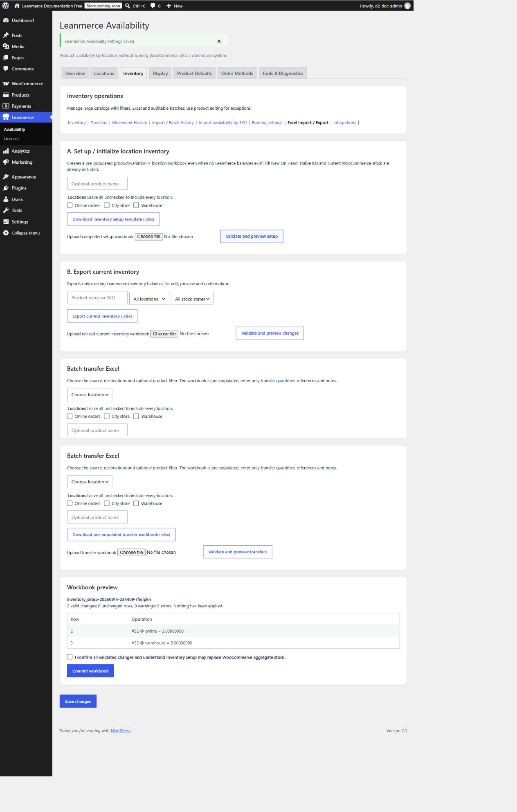517x812 pixels.
Task: Tick the confirm all validated changes checkbox
Action: (x=70, y=657)
